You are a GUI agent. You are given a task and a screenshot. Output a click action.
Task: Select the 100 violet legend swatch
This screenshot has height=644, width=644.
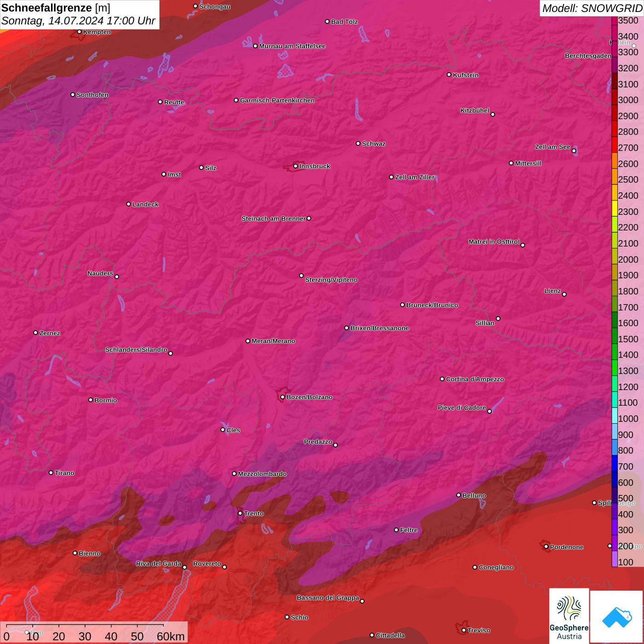[615, 559]
